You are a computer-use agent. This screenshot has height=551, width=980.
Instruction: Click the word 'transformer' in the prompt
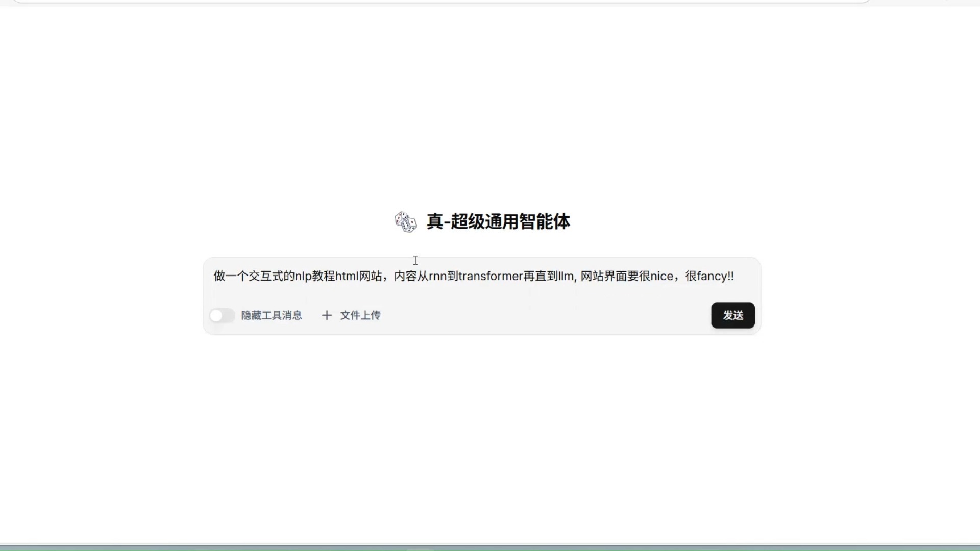491,276
